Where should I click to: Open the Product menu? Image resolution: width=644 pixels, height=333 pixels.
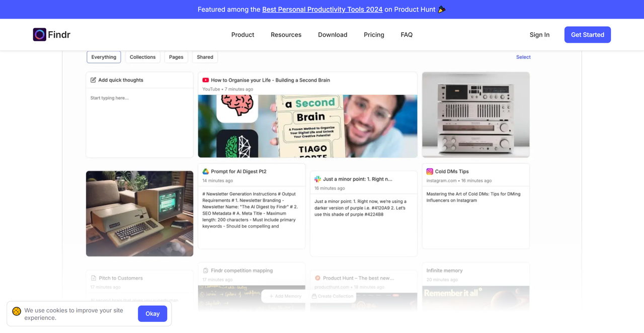pos(243,35)
